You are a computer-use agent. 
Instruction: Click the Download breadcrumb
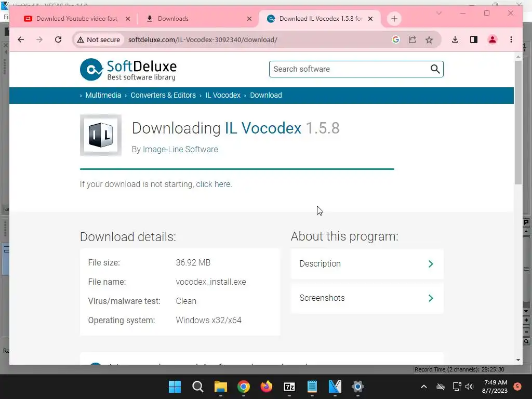266,96
